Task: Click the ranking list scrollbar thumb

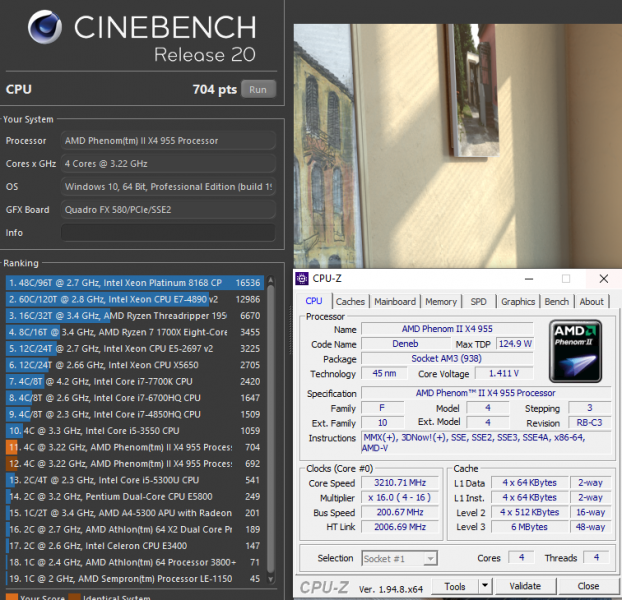Action: (271, 430)
